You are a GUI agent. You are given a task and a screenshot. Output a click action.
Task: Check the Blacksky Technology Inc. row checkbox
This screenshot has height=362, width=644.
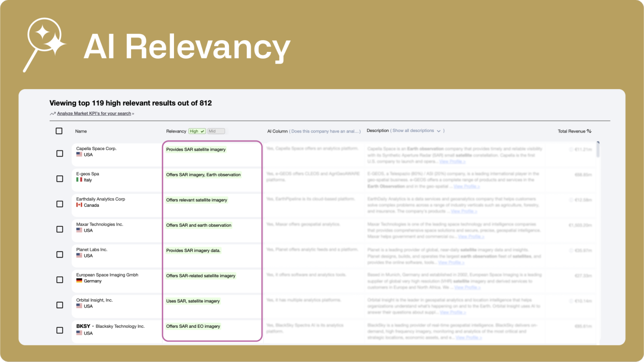tap(60, 330)
